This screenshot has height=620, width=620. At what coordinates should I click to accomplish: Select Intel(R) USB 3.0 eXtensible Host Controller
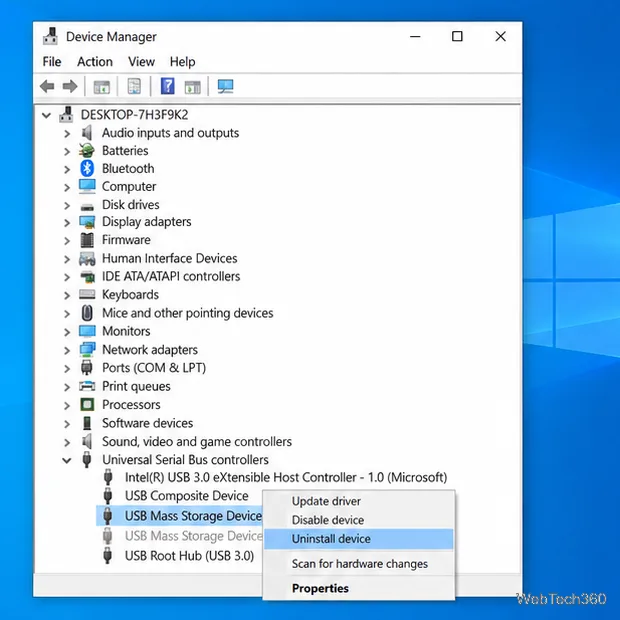[286, 477]
